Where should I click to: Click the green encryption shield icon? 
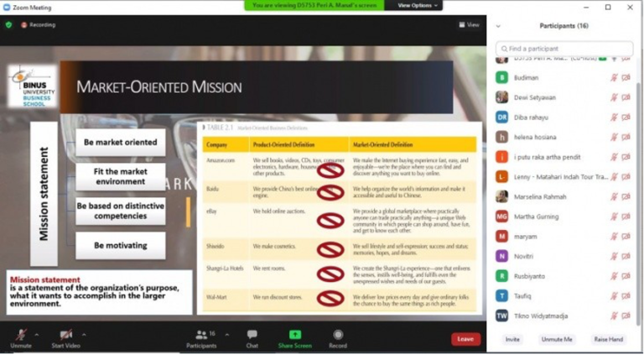tap(8, 24)
